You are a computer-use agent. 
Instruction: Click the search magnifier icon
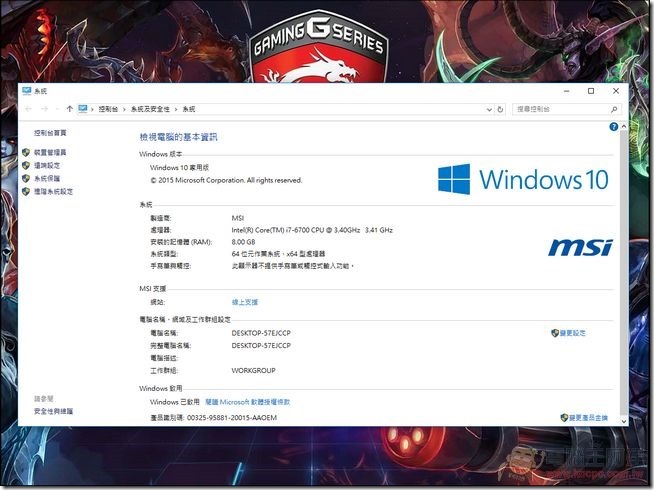tap(614, 109)
